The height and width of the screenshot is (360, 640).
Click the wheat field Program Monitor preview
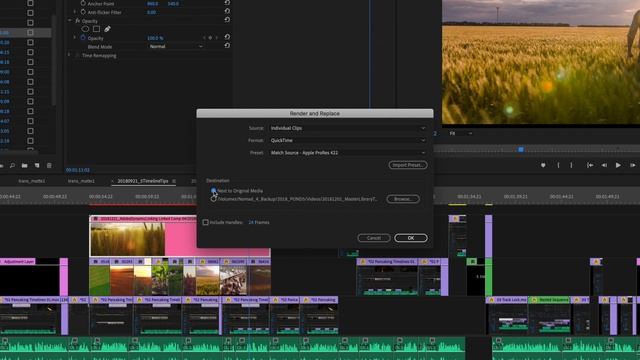pos(541,62)
